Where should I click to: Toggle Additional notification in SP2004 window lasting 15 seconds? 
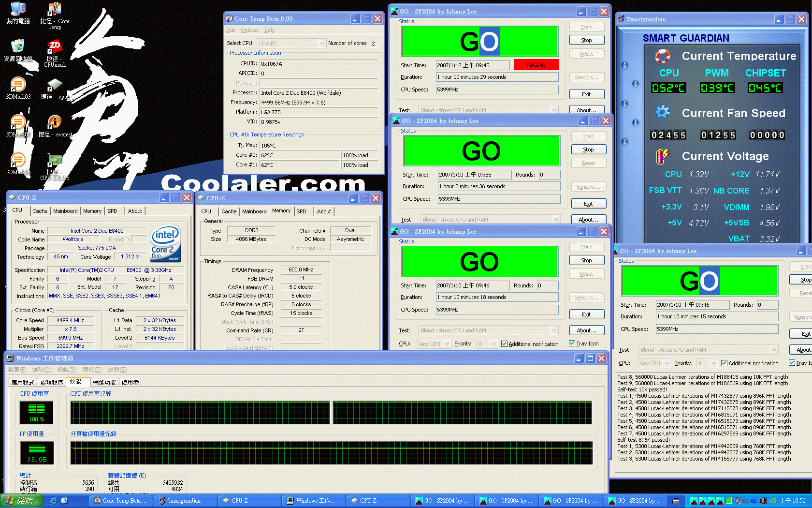[x=724, y=363]
